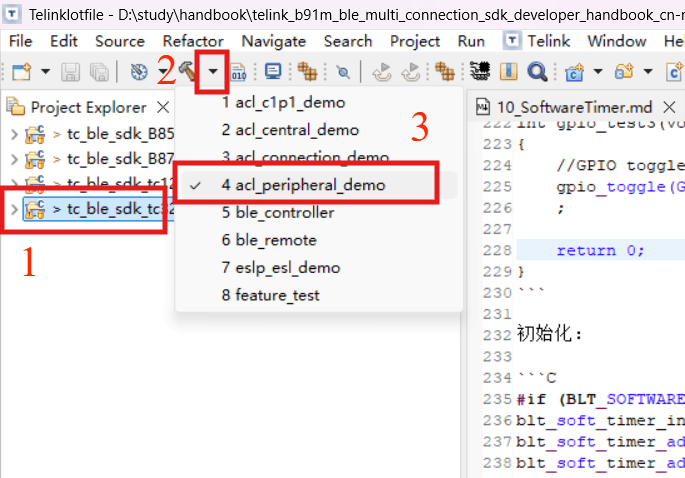Open the Telink menu
This screenshot has height=478, width=685.
[548, 41]
